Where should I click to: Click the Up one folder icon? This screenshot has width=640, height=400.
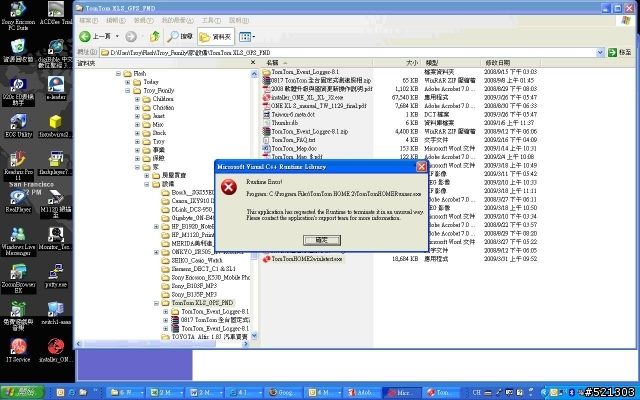pos(154,37)
